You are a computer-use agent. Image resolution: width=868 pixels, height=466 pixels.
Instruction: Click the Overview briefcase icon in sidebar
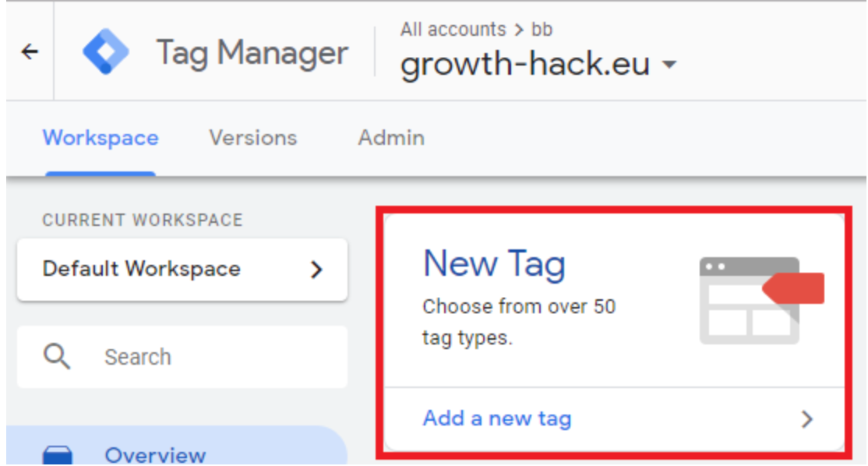coord(58,455)
